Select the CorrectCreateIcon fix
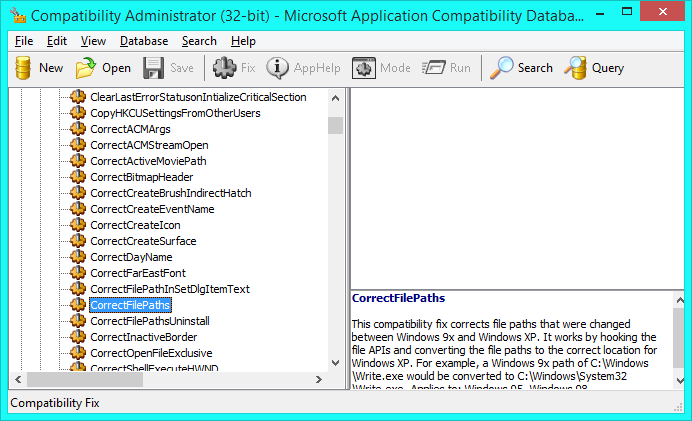The width and height of the screenshot is (692, 421). pyautogui.click(x=135, y=225)
